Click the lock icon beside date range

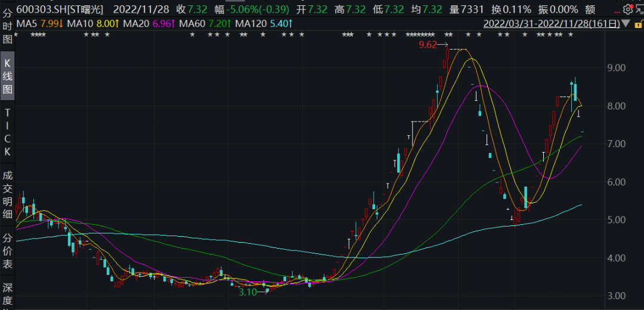(x=637, y=24)
